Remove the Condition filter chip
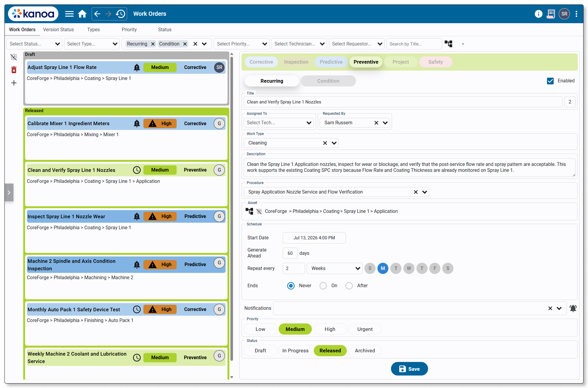The width and height of the screenshot is (588, 388). coord(185,44)
